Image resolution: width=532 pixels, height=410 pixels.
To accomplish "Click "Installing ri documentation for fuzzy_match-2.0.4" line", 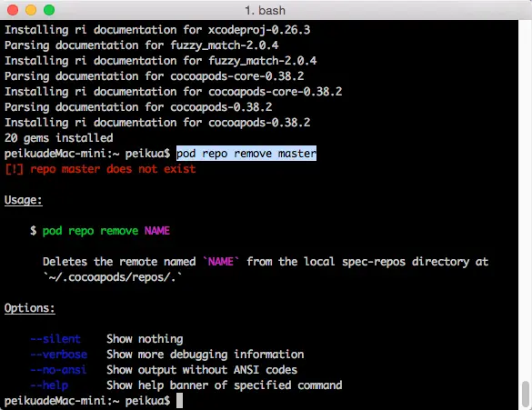I will [160, 61].
